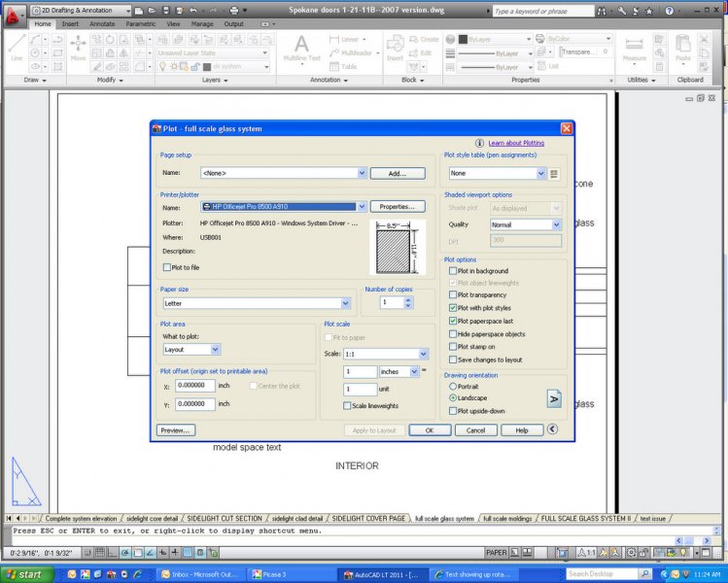Screen dimensions: 728x583
Task: Click the landscape orientation preview icon
Action: (554, 398)
